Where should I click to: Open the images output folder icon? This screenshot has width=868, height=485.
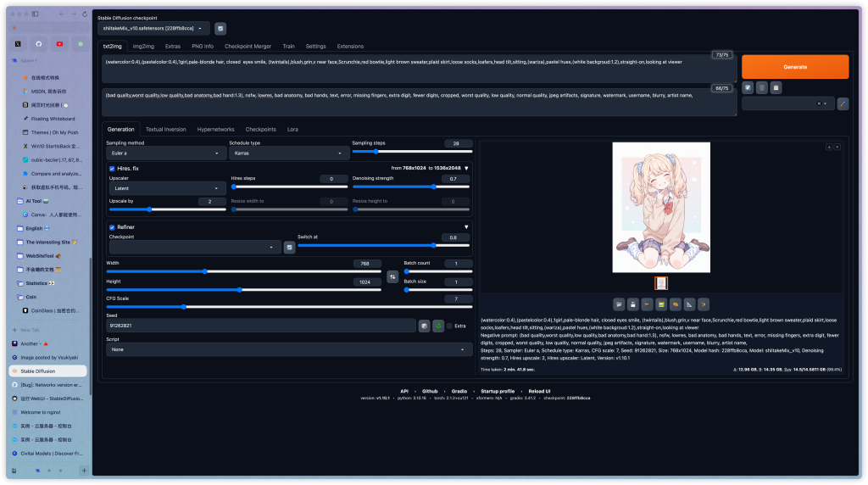pos(619,304)
